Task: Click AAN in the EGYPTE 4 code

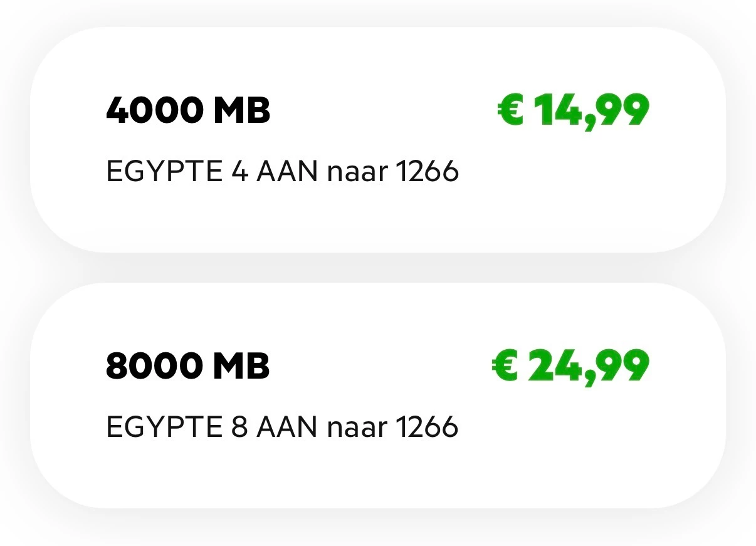Action: [x=287, y=171]
